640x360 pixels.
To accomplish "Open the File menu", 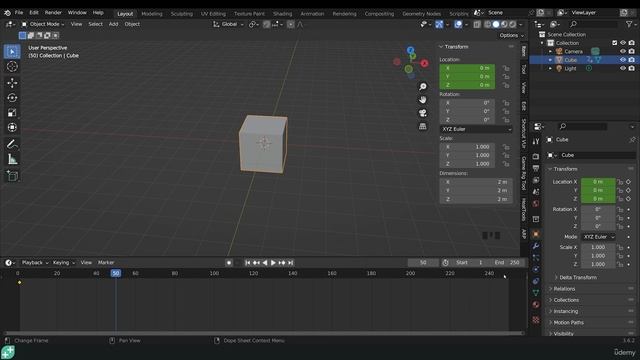I will (x=19, y=13).
